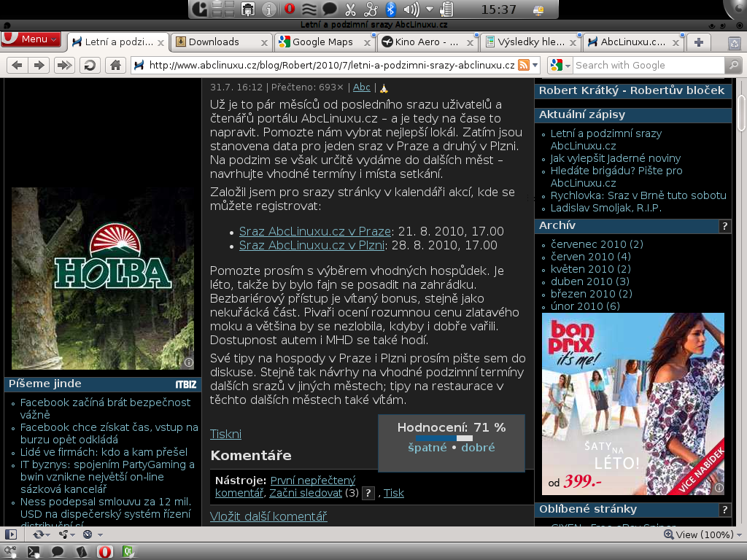Screen dimensions: 747x560
Task: Reload the current page
Action: pyautogui.click(x=90, y=65)
